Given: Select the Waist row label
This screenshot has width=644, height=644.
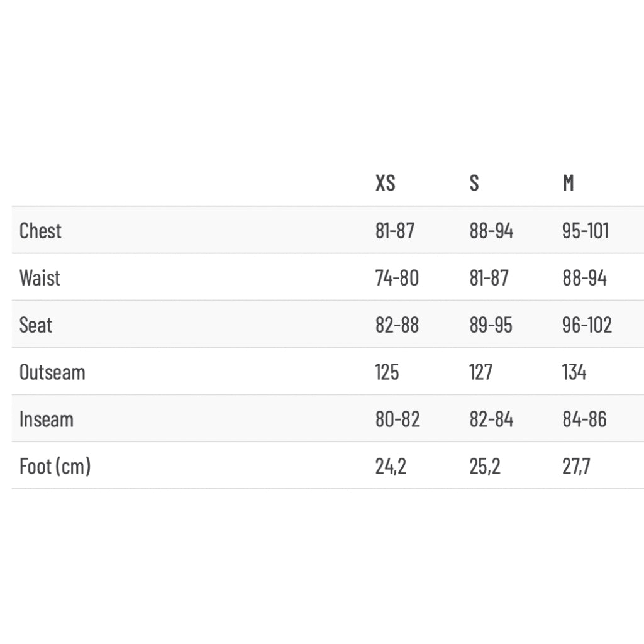Looking at the screenshot, I should click(40, 278).
